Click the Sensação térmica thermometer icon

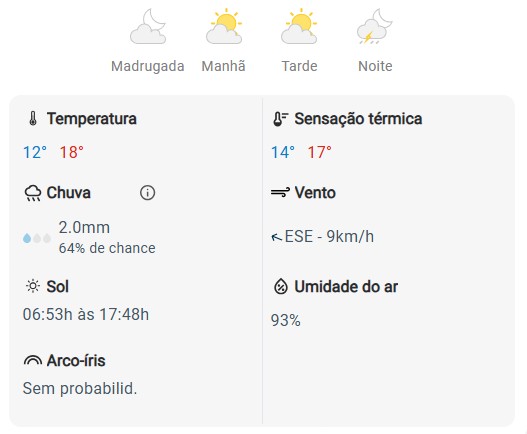click(x=280, y=119)
